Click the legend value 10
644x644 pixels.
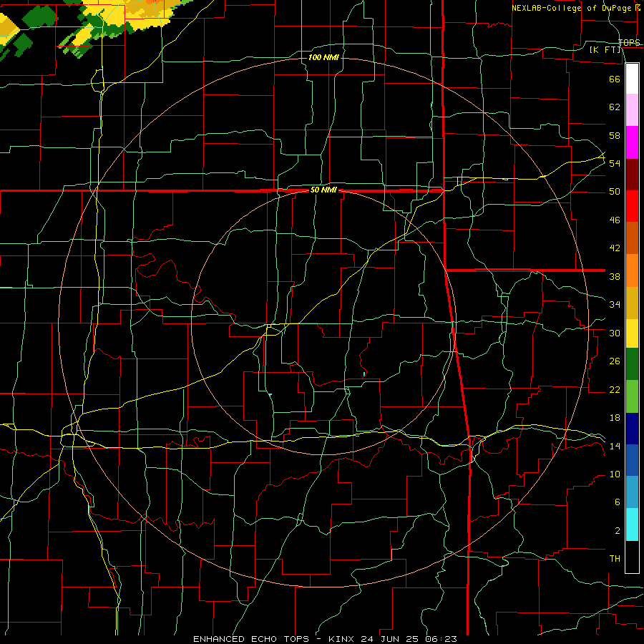click(615, 474)
